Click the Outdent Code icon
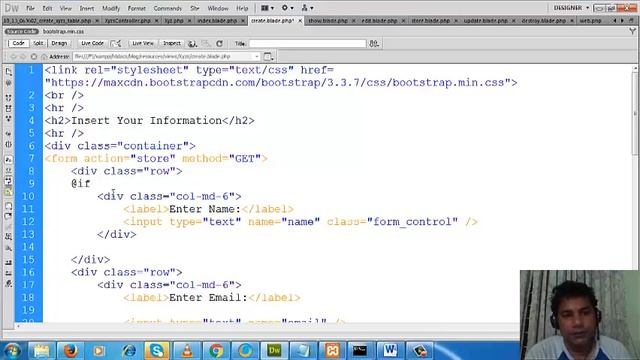 (x=8, y=273)
